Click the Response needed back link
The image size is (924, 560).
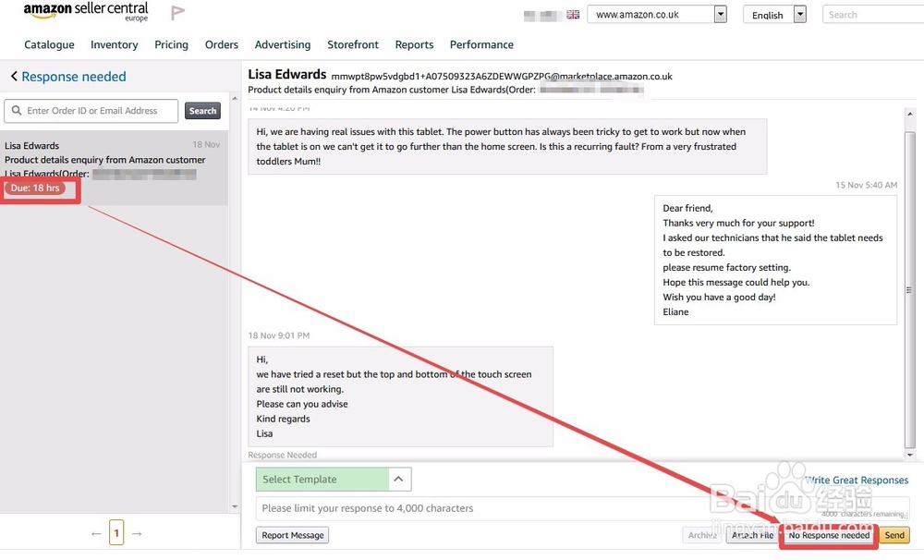[74, 77]
